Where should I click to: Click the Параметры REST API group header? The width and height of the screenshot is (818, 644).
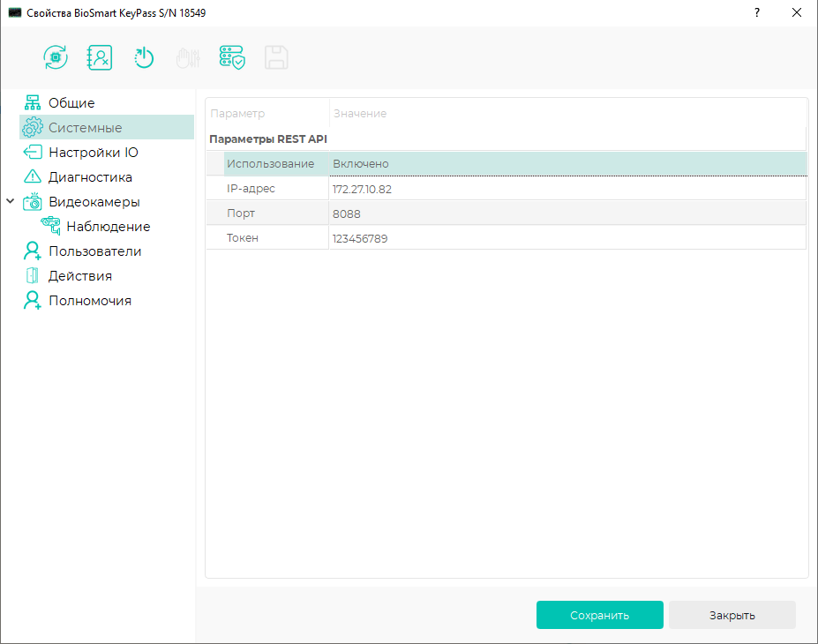click(268, 139)
